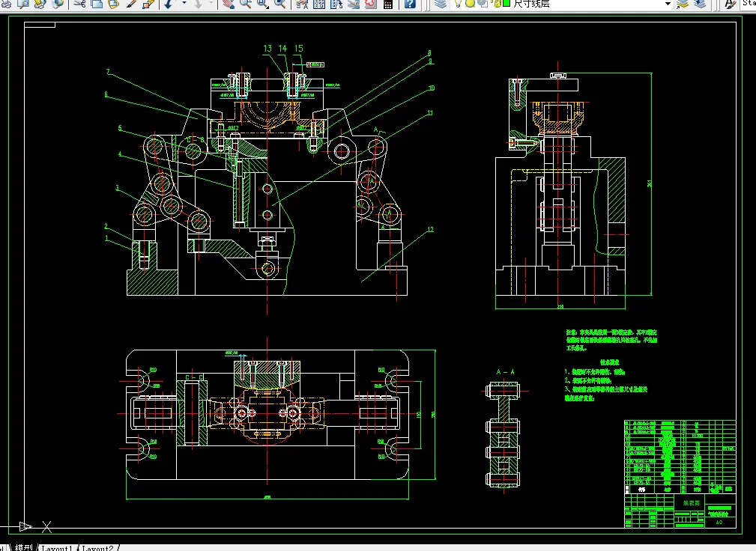This screenshot has width=756, height=551.
Task: Select the balloon number 10 label
Action: point(432,88)
